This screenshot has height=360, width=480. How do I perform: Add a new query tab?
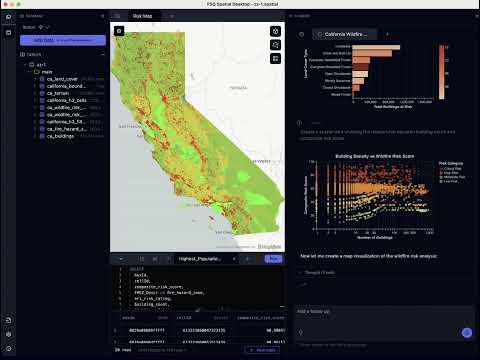coord(247,259)
